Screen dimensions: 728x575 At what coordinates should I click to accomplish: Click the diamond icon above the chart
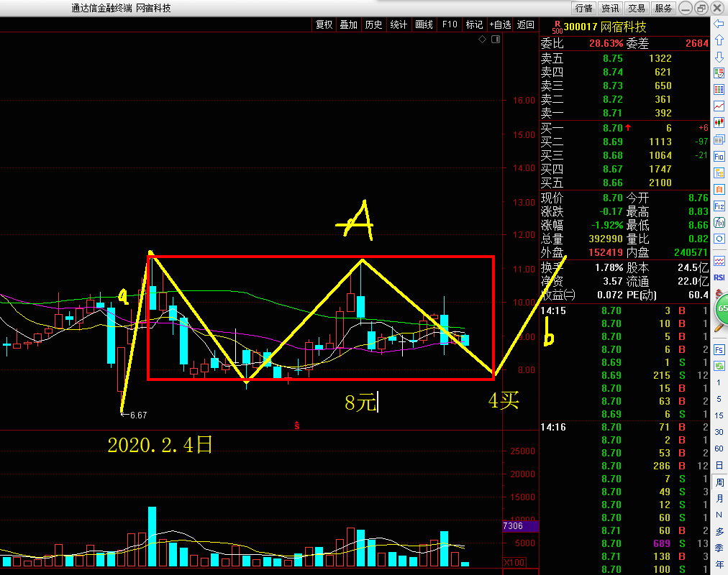483,40
